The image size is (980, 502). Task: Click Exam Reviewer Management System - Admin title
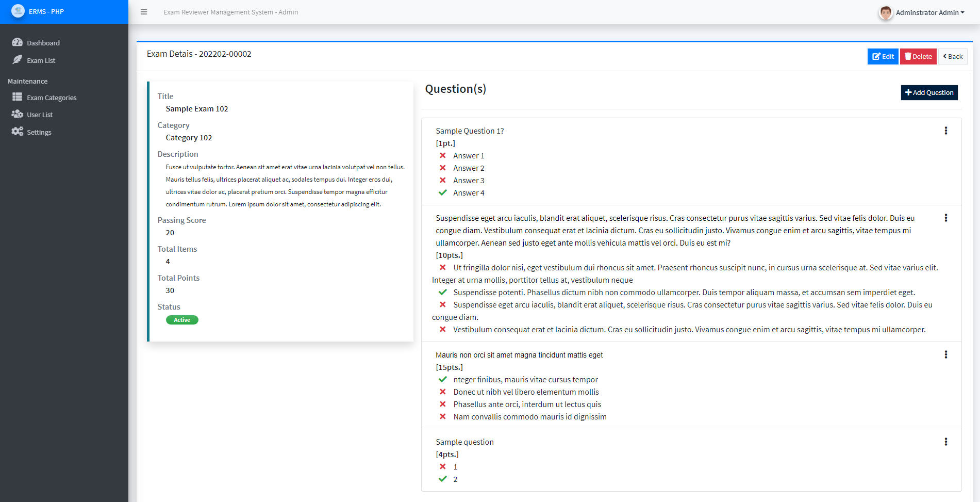231,12
